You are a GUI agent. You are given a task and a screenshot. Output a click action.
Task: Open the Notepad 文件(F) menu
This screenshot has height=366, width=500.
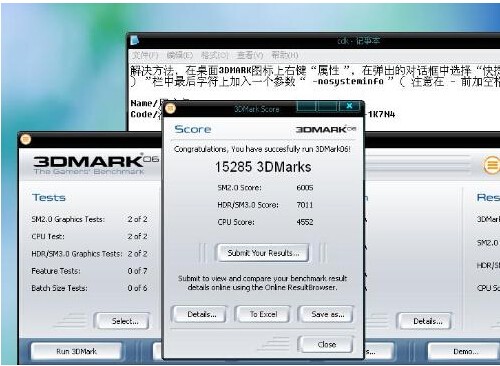(145, 55)
